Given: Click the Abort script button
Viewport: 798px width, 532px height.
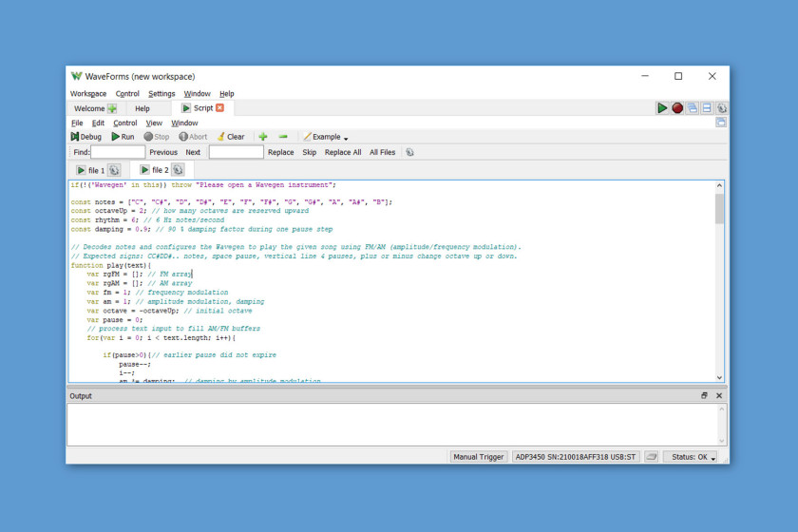Looking at the screenshot, I should click(x=193, y=137).
